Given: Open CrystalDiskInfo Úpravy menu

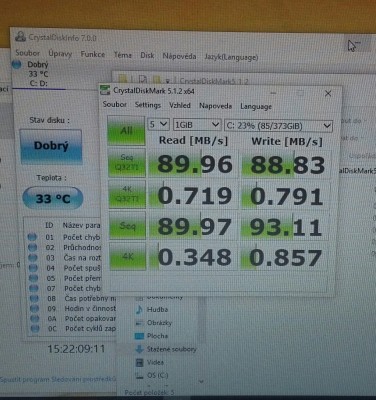Looking at the screenshot, I should click(60, 53).
